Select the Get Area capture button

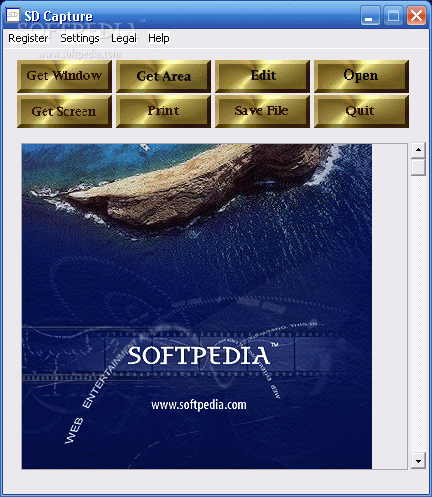(x=163, y=76)
